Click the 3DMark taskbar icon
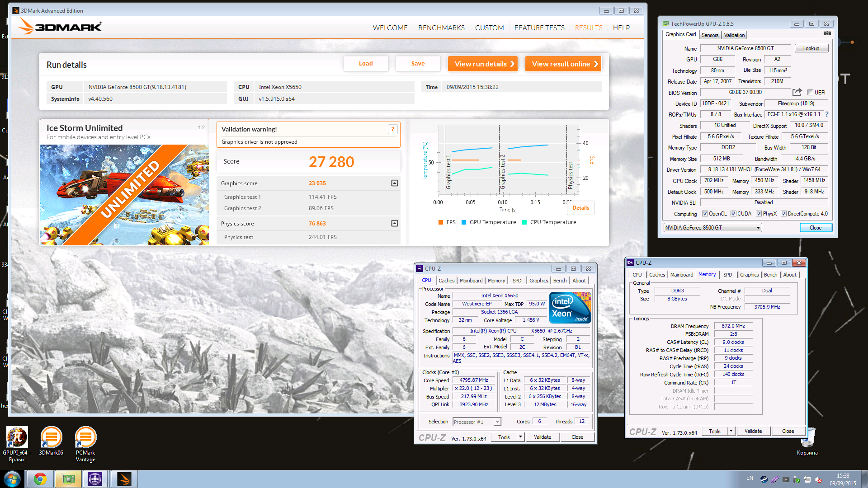The image size is (868, 488). tap(123, 479)
